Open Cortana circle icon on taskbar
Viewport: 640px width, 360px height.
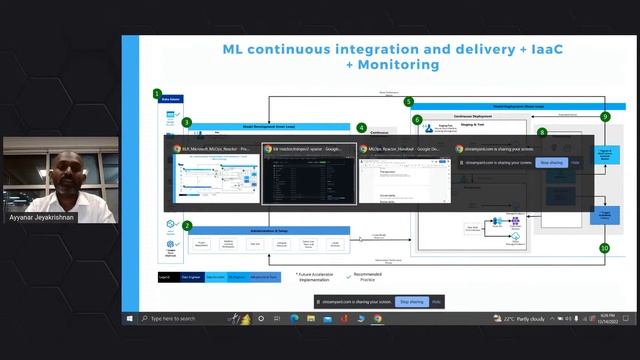tap(261, 318)
